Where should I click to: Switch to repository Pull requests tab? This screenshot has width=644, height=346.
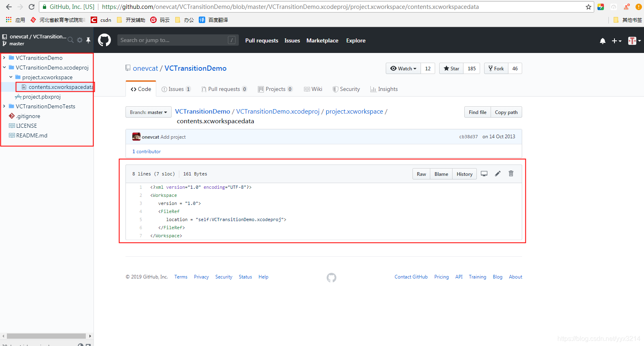[x=224, y=89]
